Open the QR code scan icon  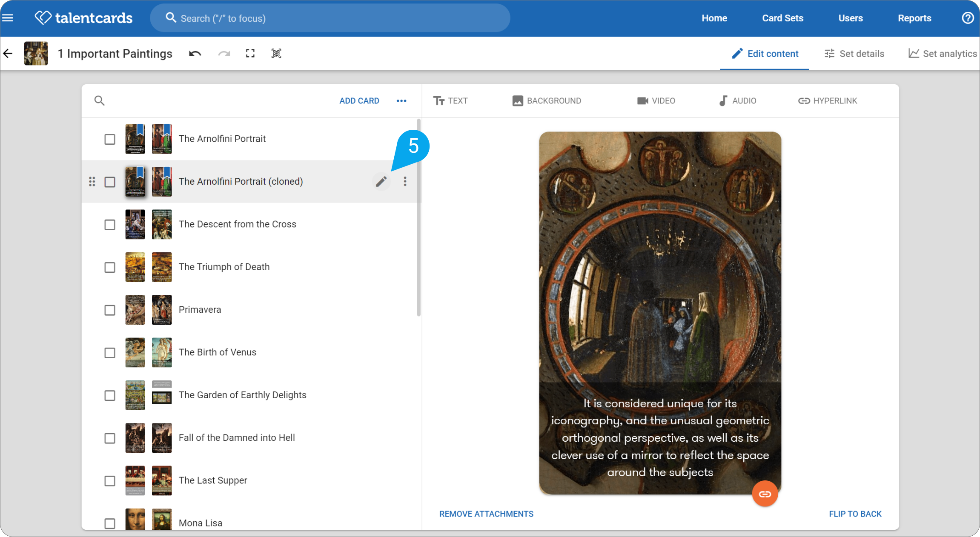click(x=276, y=53)
